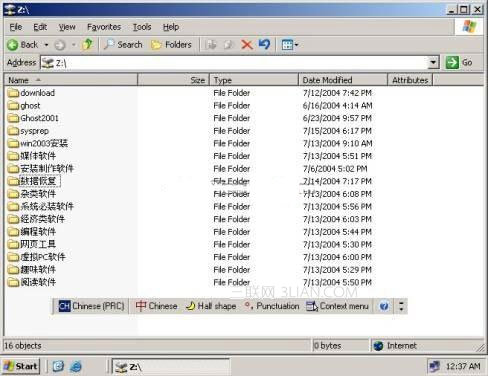This screenshot has width=488, height=376.
Task: Click the 16 objects status text
Action: 23,346
